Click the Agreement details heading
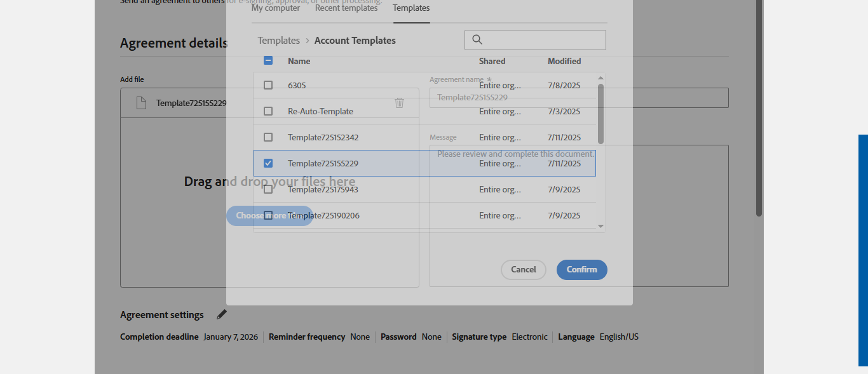The image size is (868, 374). click(173, 43)
